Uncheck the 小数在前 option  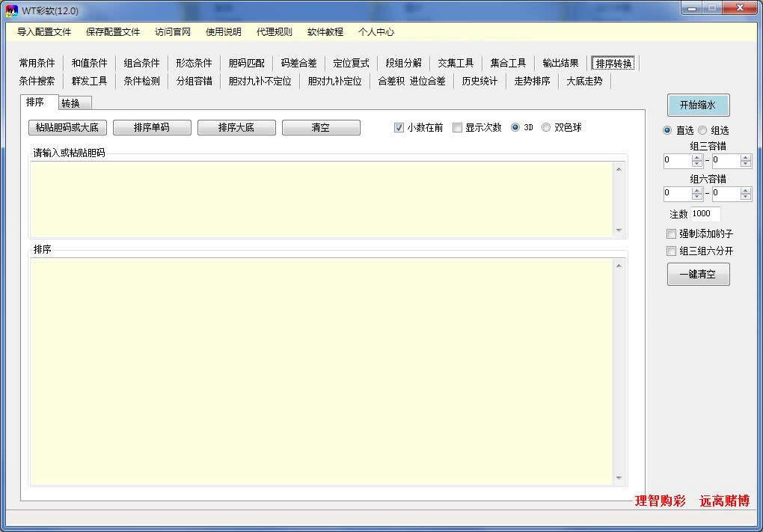pos(399,127)
